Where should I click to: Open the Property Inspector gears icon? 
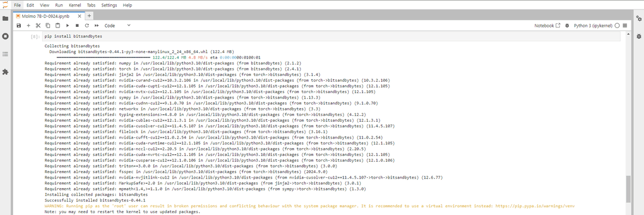pos(639,19)
